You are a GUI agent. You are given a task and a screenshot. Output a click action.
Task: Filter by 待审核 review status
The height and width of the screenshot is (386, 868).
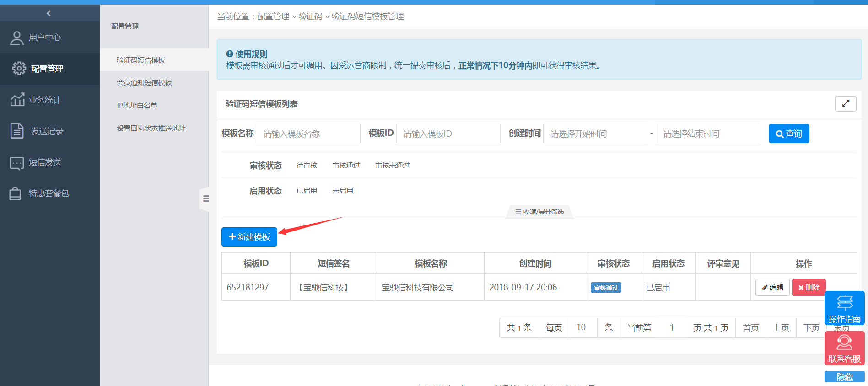point(307,166)
